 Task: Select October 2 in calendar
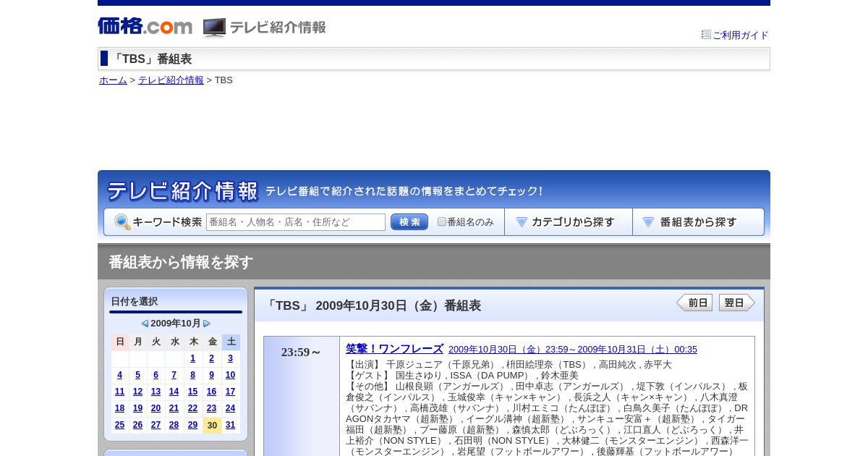coord(212,358)
